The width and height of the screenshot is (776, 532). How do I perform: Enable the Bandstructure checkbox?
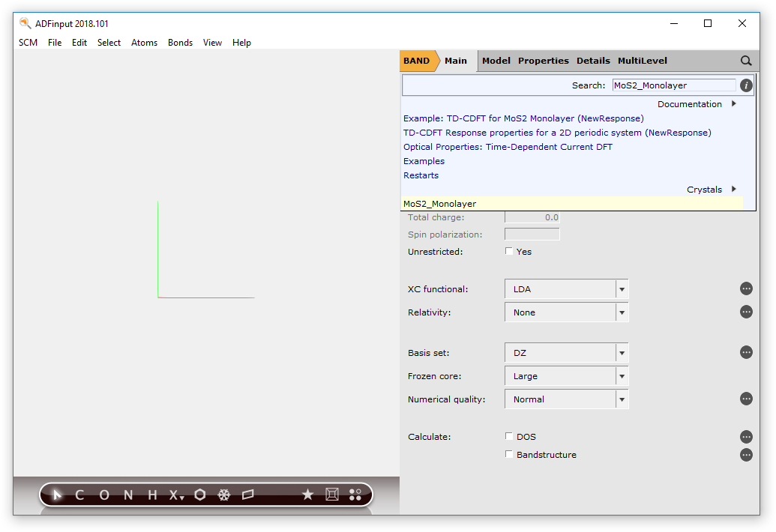(509, 454)
